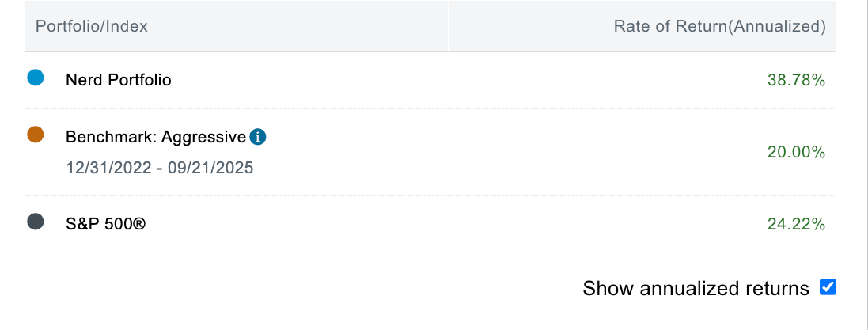This screenshot has width=868, height=330.
Task: Click the 38.78% return value
Action: pyautogui.click(x=796, y=80)
